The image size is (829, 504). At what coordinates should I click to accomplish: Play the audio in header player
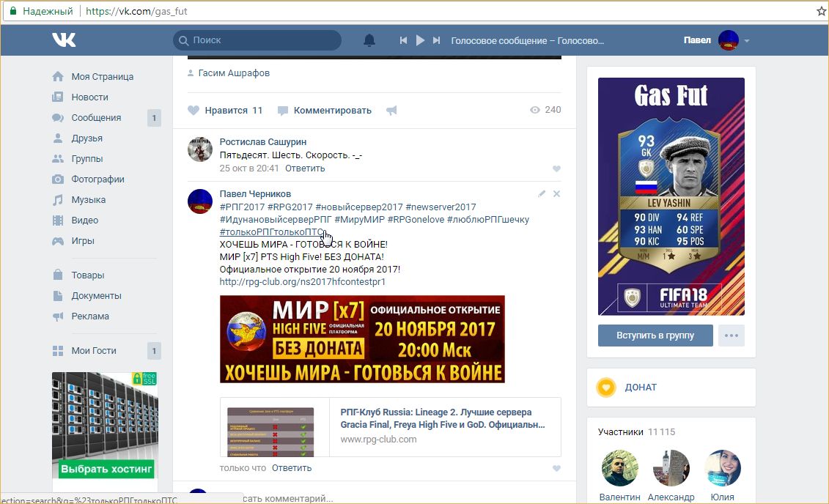coord(420,40)
